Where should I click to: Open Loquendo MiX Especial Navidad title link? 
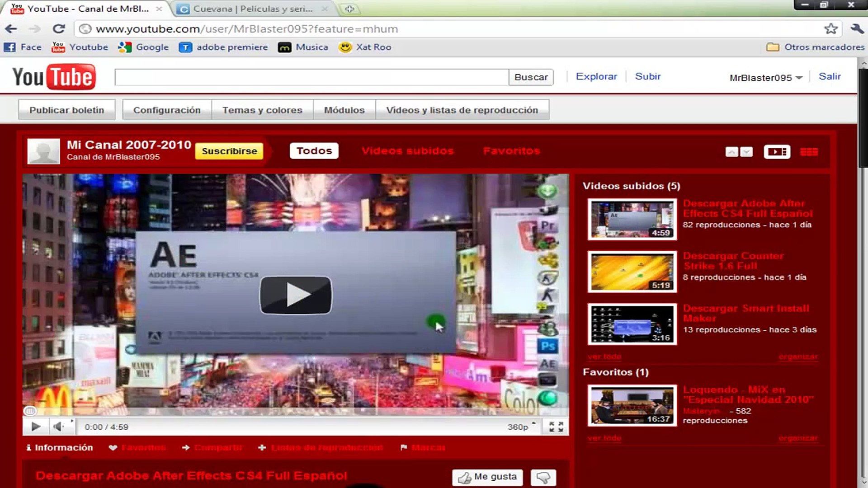(748, 394)
